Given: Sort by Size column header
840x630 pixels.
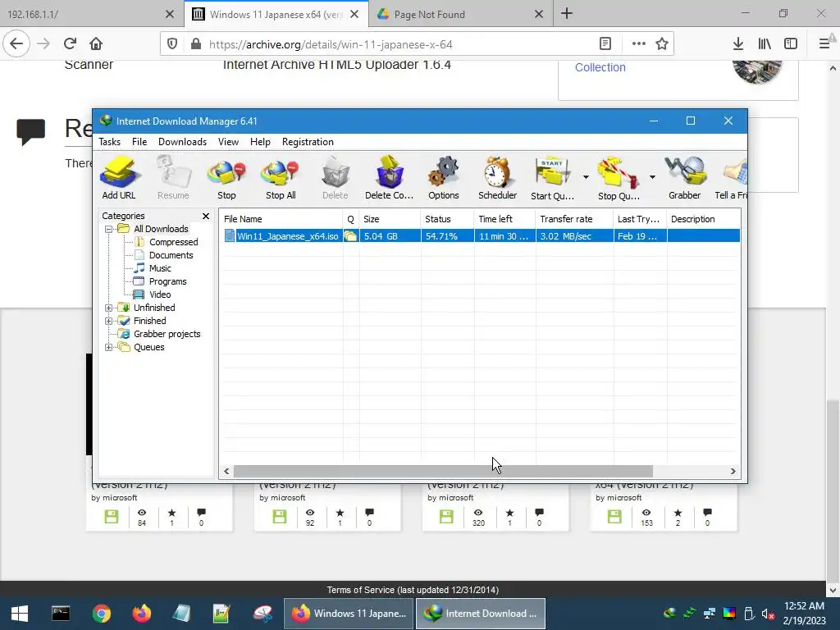Looking at the screenshot, I should coord(390,219).
